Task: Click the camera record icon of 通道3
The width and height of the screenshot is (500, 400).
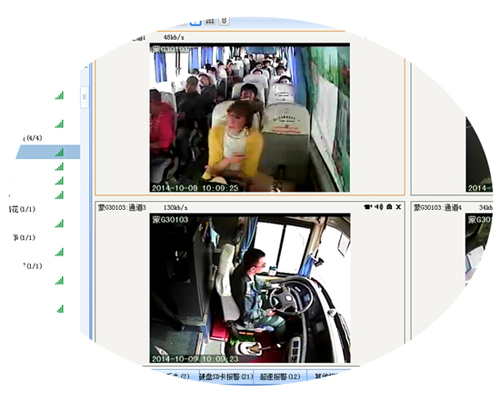Action: pos(368,207)
